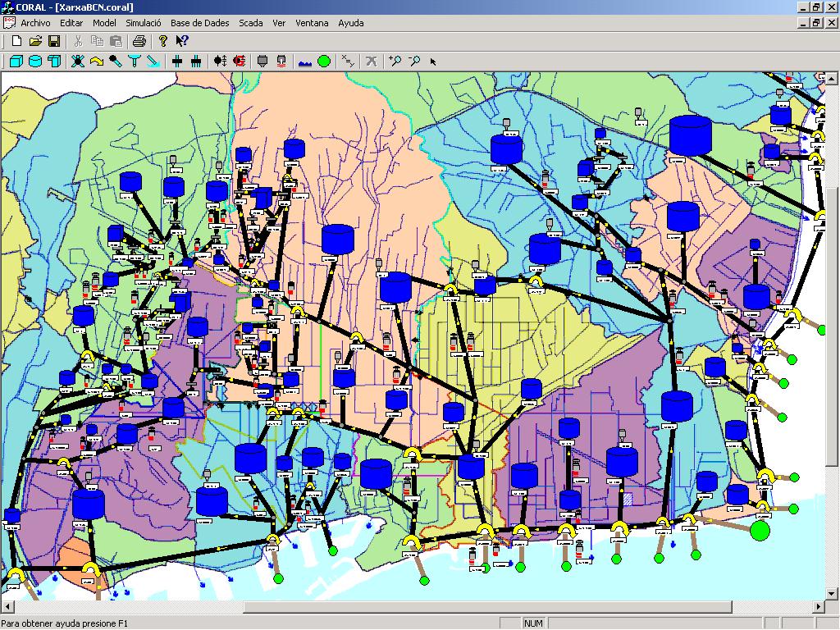Select the cylinder tank tool
The image size is (840, 630).
[35, 61]
